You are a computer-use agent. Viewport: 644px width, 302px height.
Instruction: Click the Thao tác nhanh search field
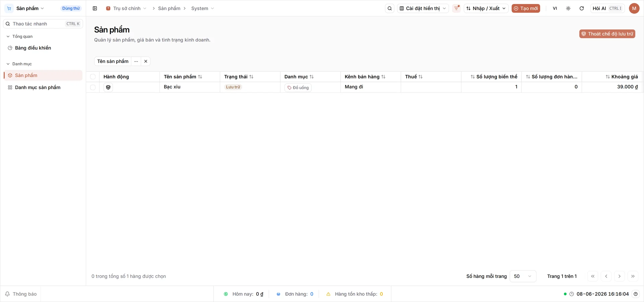click(43, 24)
